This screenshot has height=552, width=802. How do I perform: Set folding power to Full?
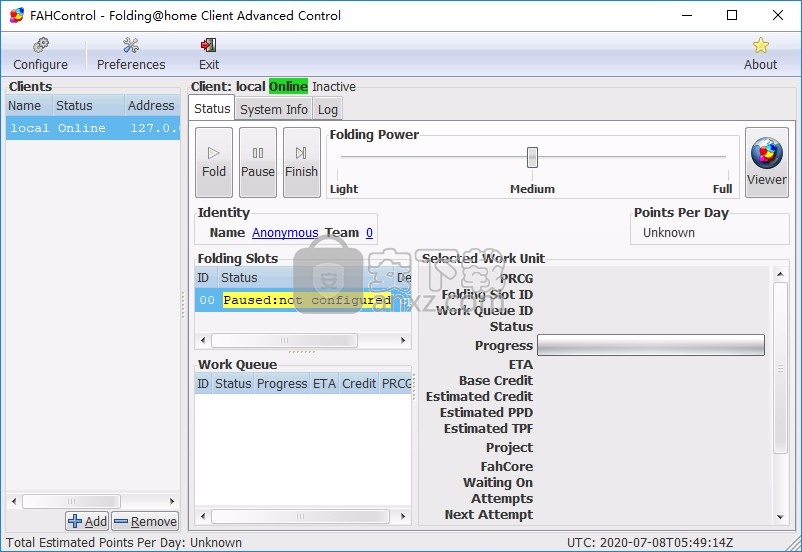[722, 189]
